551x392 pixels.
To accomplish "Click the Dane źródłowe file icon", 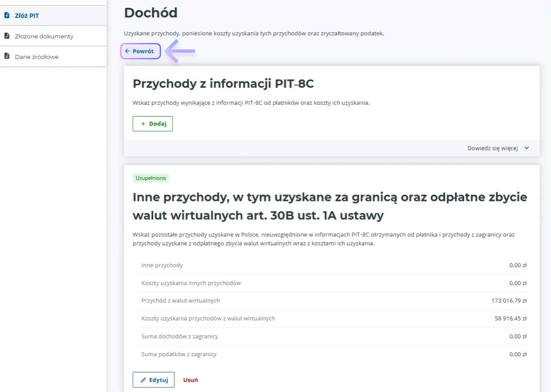I will click(7, 56).
